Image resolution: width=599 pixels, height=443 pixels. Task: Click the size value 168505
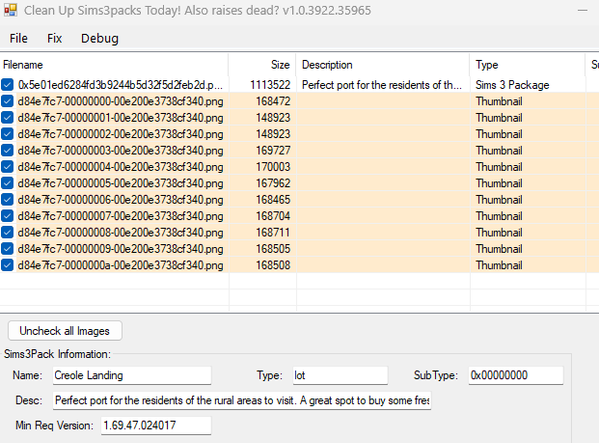click(x=273, y=249)
